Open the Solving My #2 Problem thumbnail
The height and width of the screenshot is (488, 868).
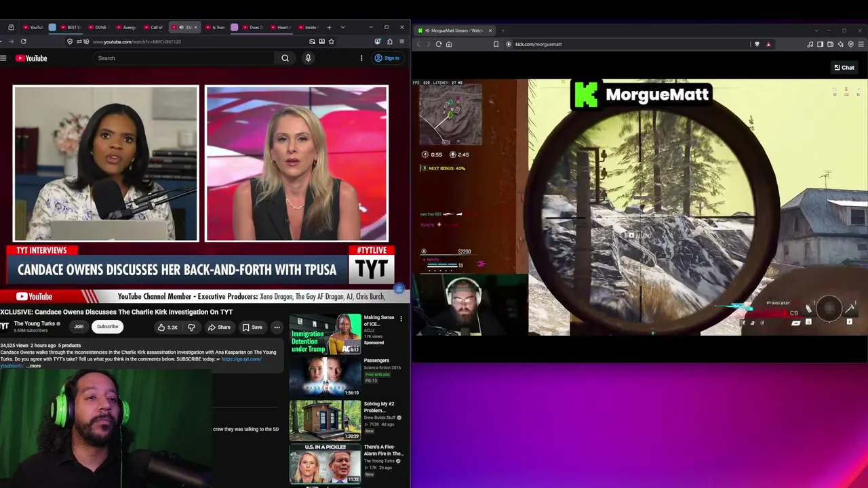pyautogui.click(x=325, y=420)
